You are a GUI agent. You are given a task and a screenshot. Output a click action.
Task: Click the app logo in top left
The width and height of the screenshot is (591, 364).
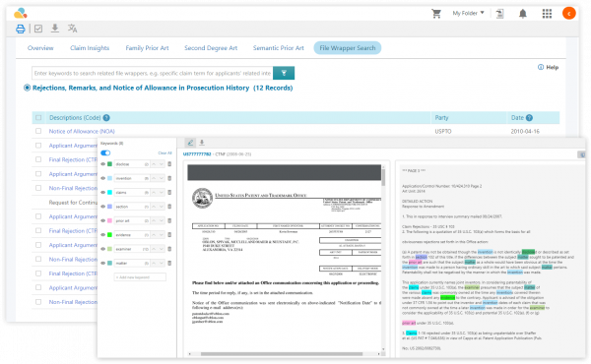click(21, 13)
